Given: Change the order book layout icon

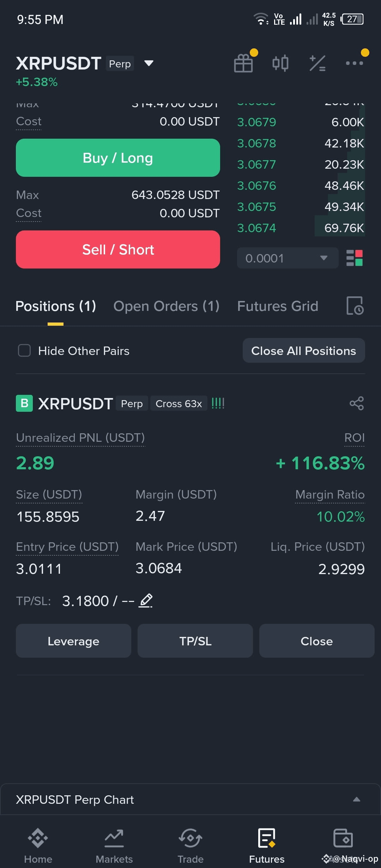Looking at the screenshot, I should tap(355, 258).
